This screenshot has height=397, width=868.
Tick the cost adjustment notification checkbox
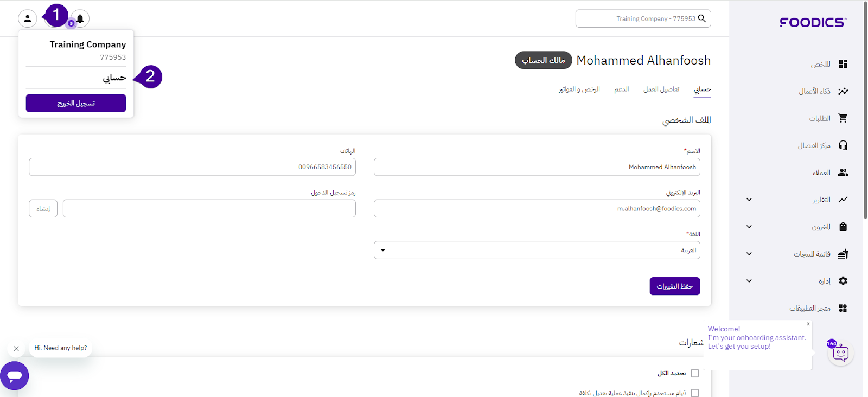pyautogui.click(x=695, y=393)
